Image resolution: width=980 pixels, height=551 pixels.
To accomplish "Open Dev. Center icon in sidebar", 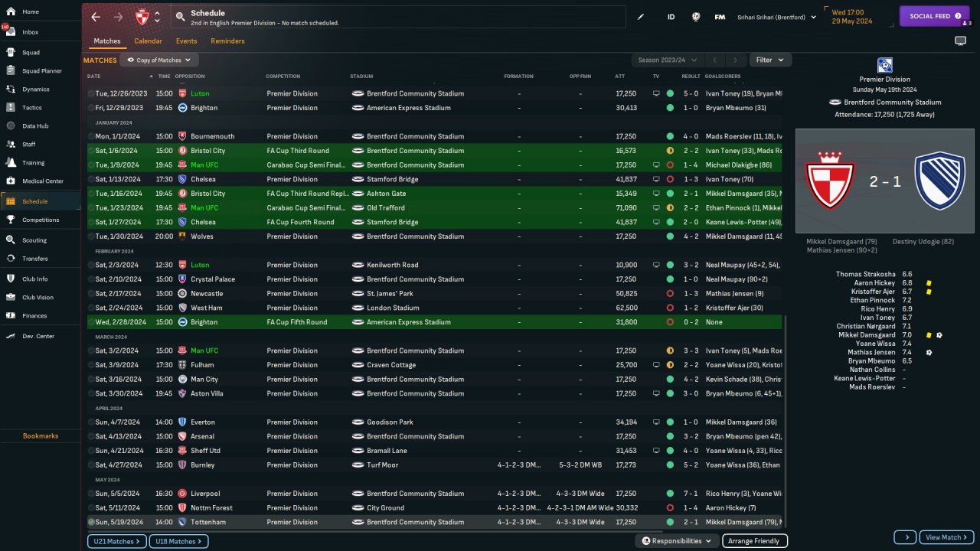I will 11,336.
